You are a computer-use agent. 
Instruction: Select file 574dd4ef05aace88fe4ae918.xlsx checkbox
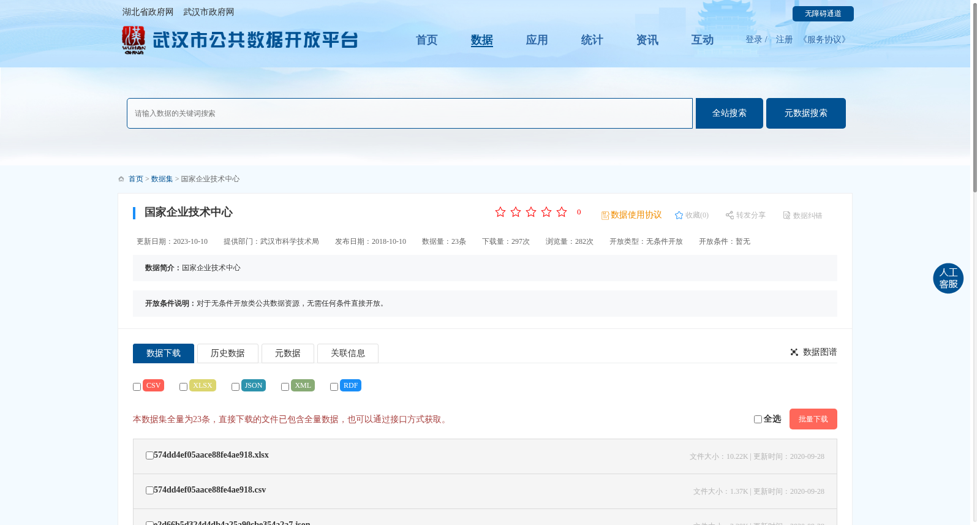[x=149, y=456]
